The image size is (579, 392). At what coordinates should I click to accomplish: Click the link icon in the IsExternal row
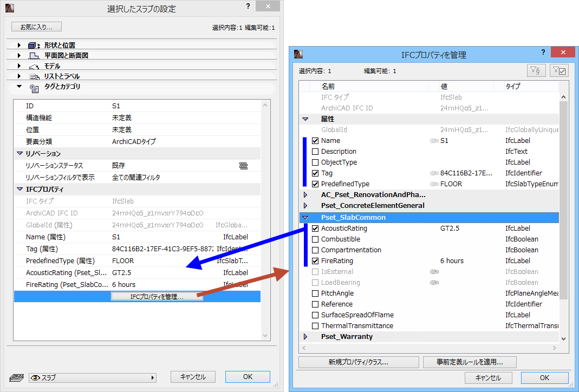(434, 271)
